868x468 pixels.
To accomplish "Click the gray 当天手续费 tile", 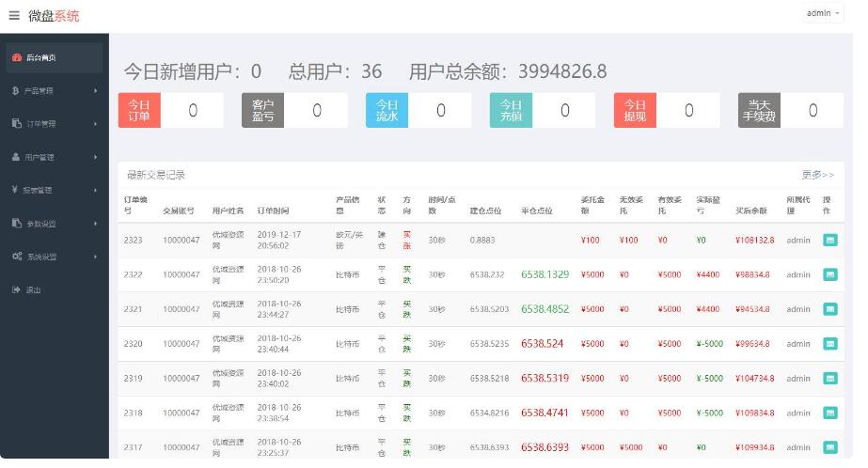I will click(x=759, y=110).
